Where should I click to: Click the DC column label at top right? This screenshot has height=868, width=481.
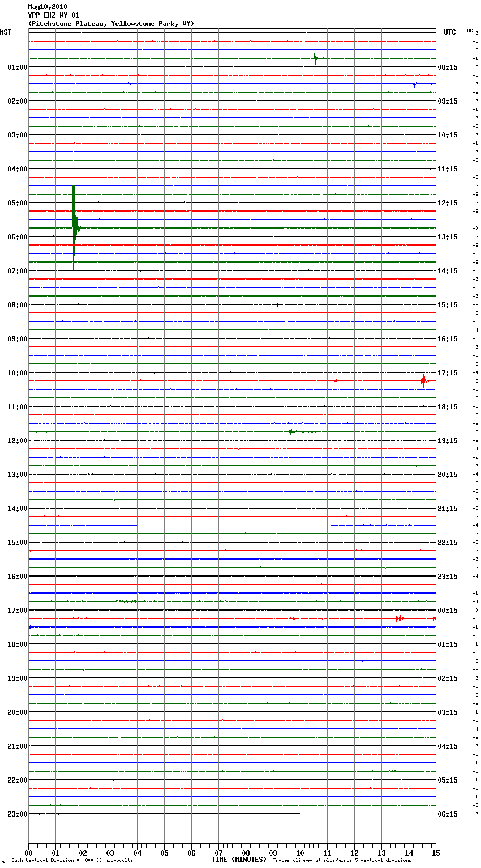click(470, 31)
